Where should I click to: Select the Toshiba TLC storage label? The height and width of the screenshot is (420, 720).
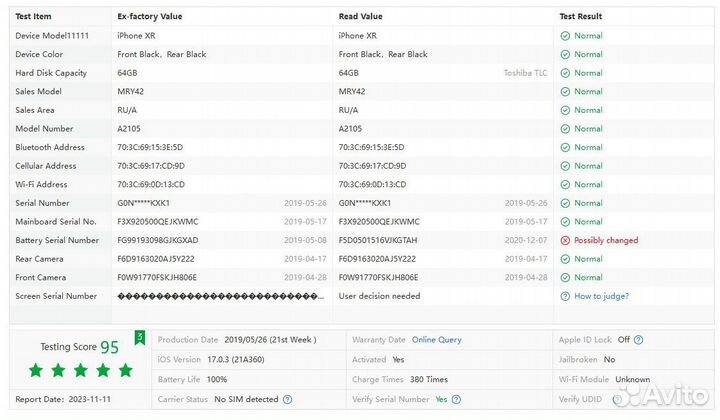[x=525, y=73]
